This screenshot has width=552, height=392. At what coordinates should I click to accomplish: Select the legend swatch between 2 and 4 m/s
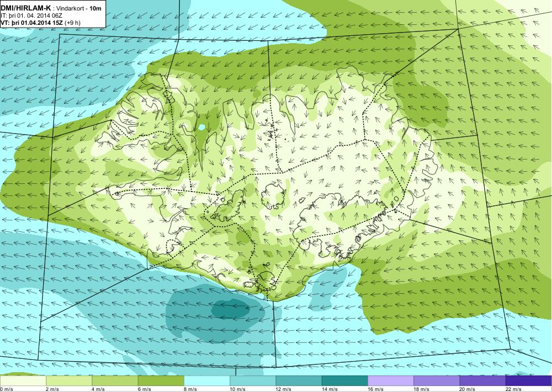click(x=69, y=381)
